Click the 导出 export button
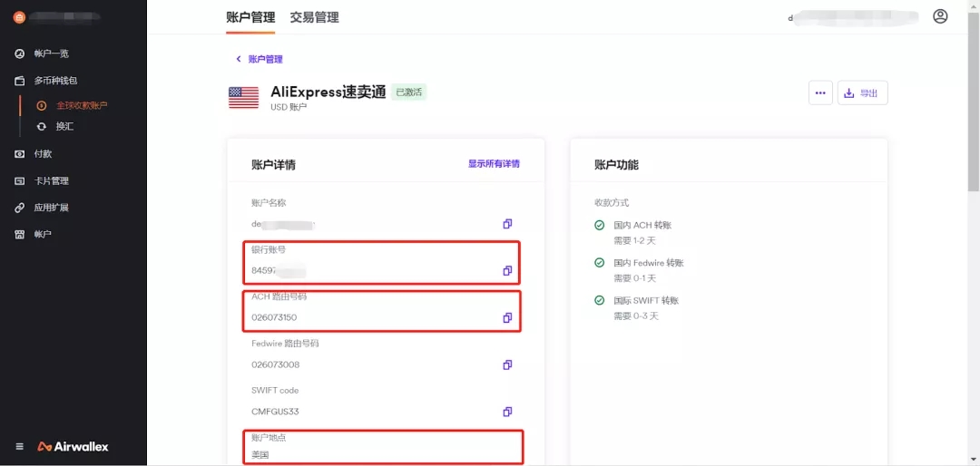Screen dimensions: 980x466 click(863, 93)
